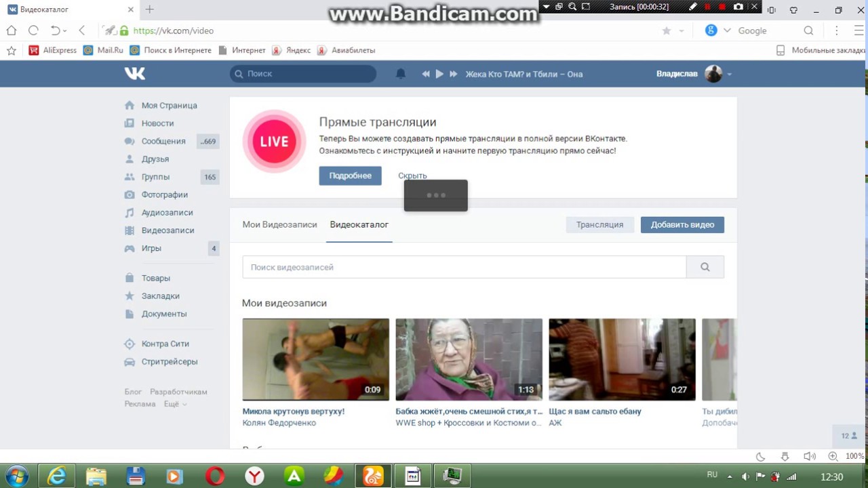Click the VK logo icon

(134, 74)
